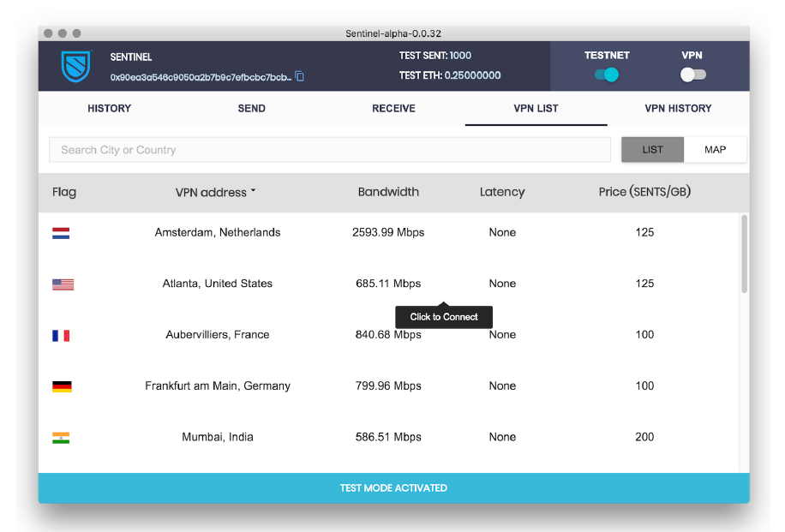This screenshot has height=532, width=785.
Task: Click the price 125 in Amsterdam row
Action: point(644,232)
